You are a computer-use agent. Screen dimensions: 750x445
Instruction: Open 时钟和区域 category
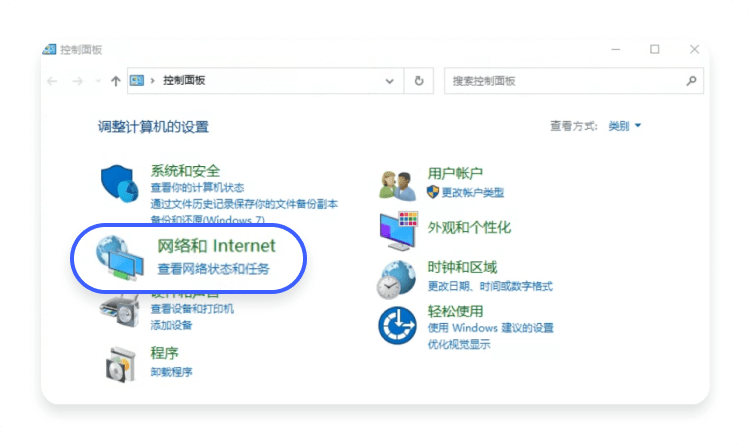coord(462,267)
